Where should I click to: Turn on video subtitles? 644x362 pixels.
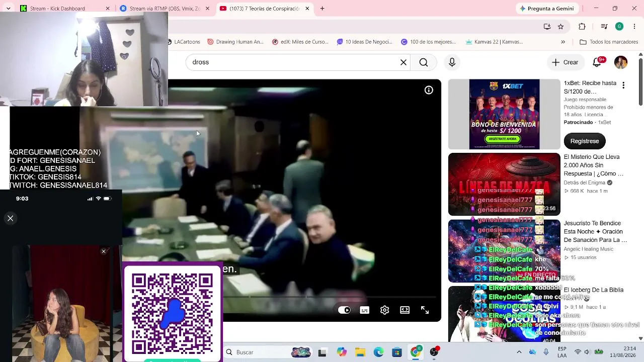pos(364,310)
